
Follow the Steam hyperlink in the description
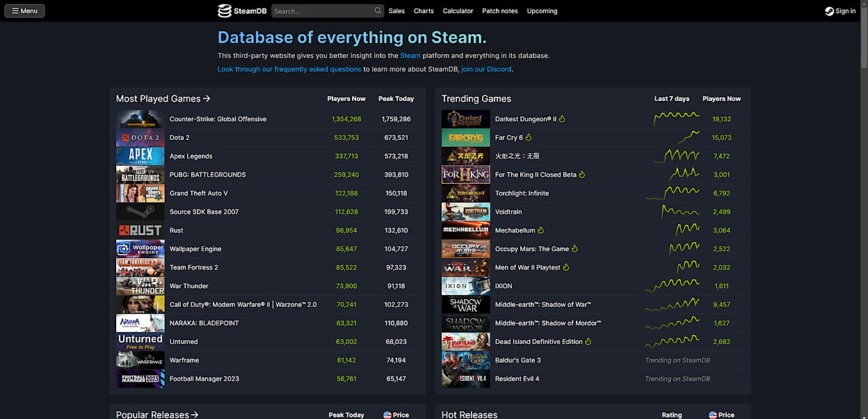pyautogui.click(x=410, y=56)
